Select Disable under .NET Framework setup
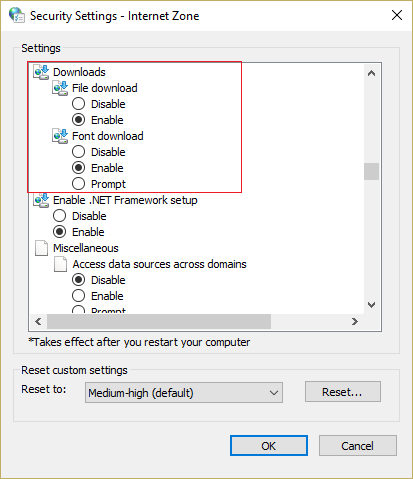This screenshot has height=479, width=413. pos(59,216)
